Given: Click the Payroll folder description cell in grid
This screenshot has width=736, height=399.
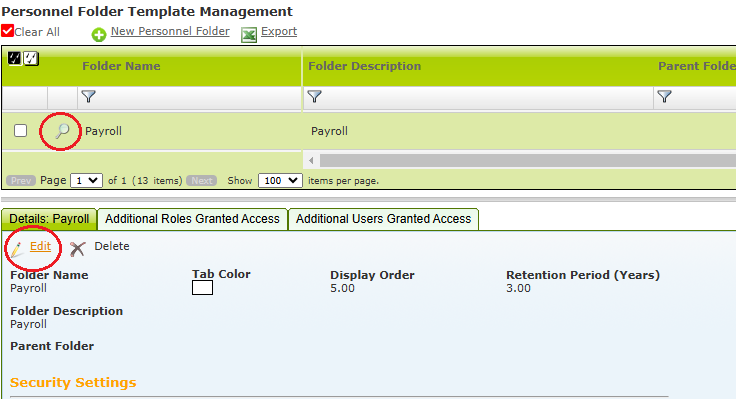Looking at the screenshot, I should 330,131.
